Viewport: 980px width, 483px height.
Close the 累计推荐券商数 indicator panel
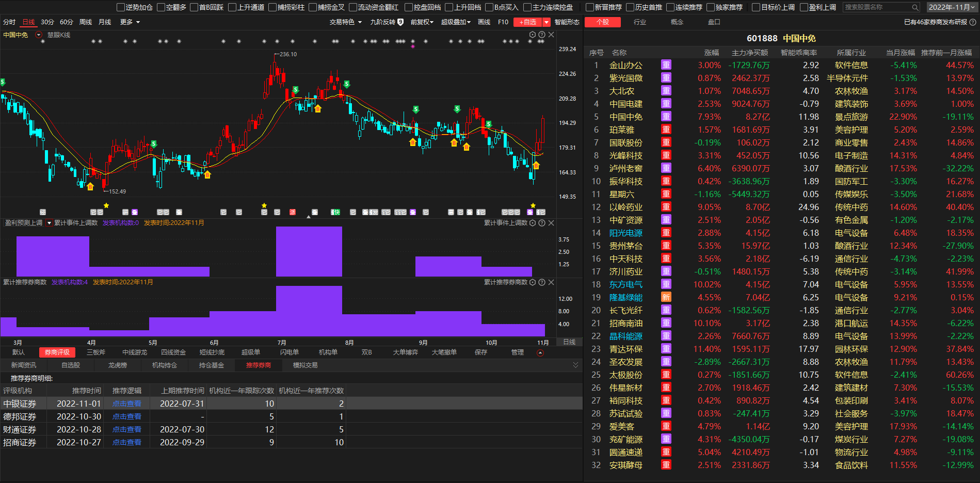tap(551, 282)
